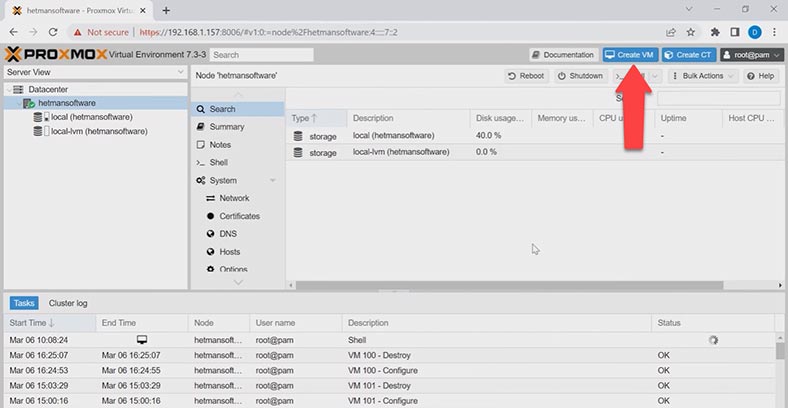Sort by User name column header
The height and width of the screenshot is (408, 788).
pyautogui.click(x=296, y=323)
